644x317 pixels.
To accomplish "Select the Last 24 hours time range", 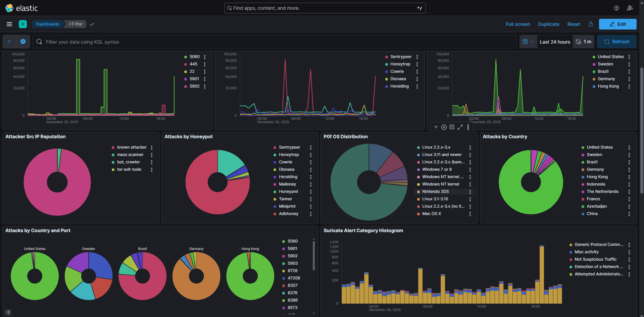I will coord(555,42).
